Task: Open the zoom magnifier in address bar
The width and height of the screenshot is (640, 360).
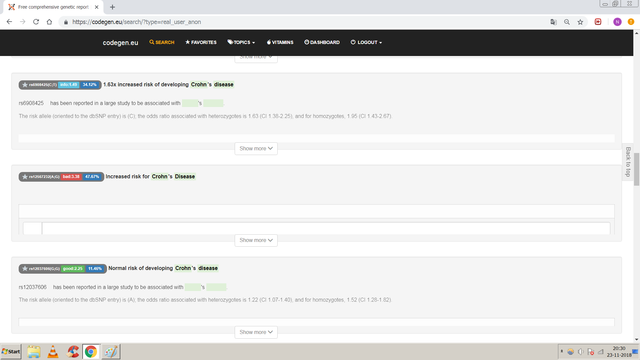Action: (x=567, y=22)
